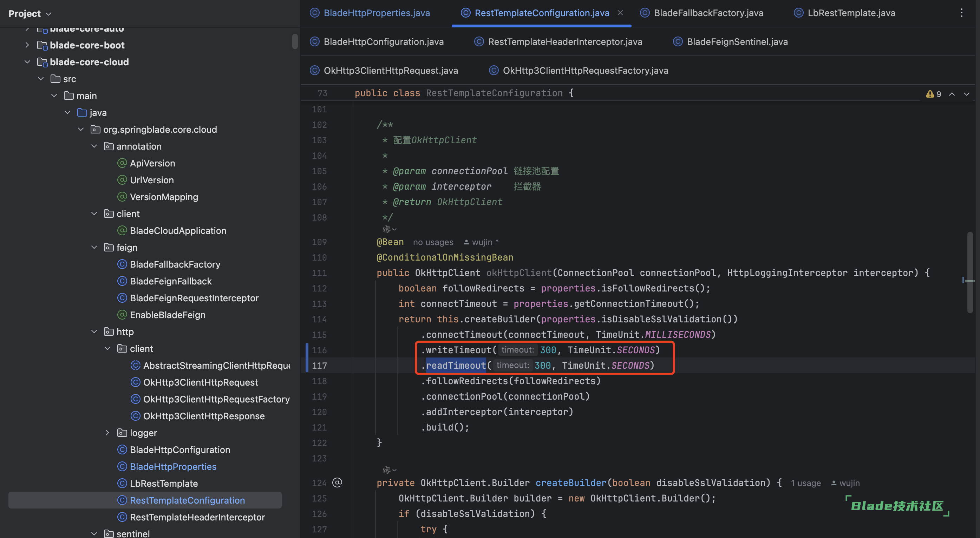Collapse the org.springblade.core.cloud package
980x538 pixels.
coord(81,129)
